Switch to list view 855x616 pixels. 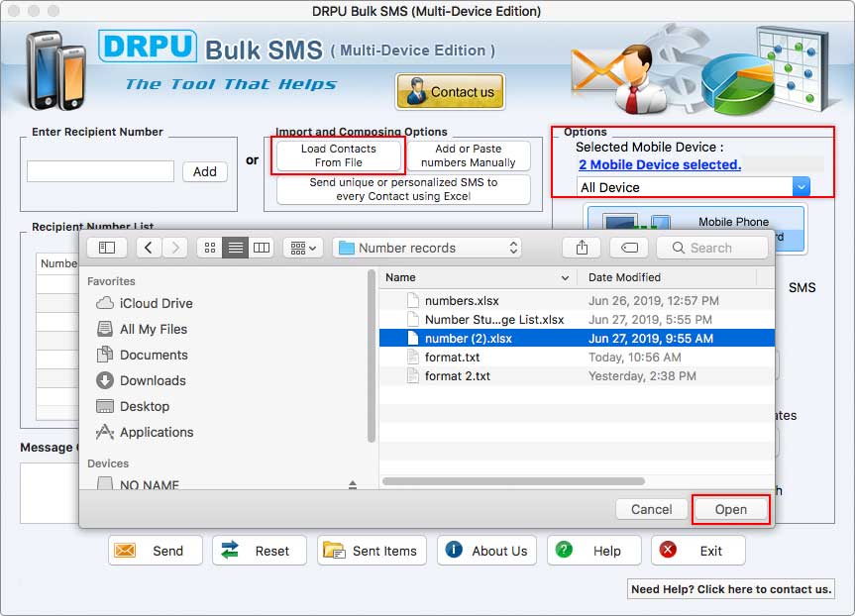click(x=236, y=248)
